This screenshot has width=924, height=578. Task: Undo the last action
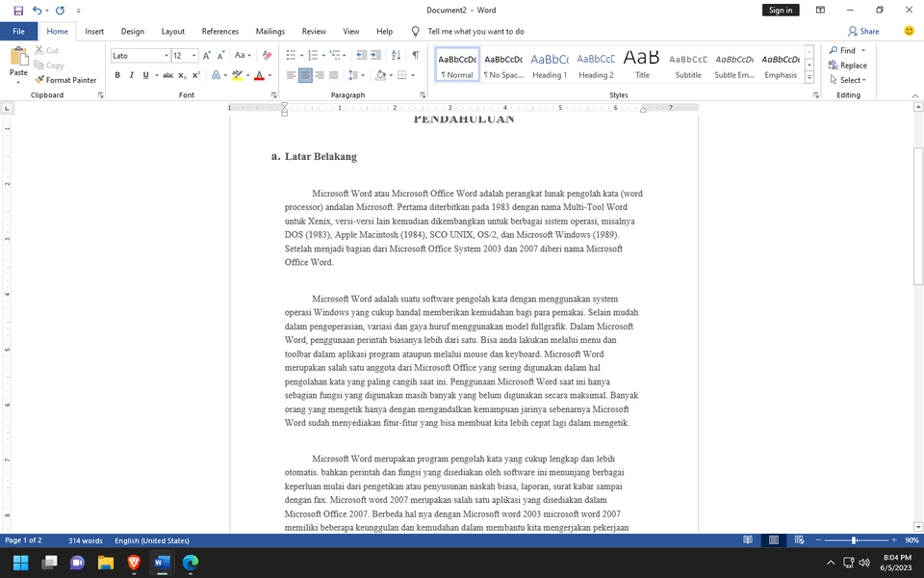tap(38, 10)
